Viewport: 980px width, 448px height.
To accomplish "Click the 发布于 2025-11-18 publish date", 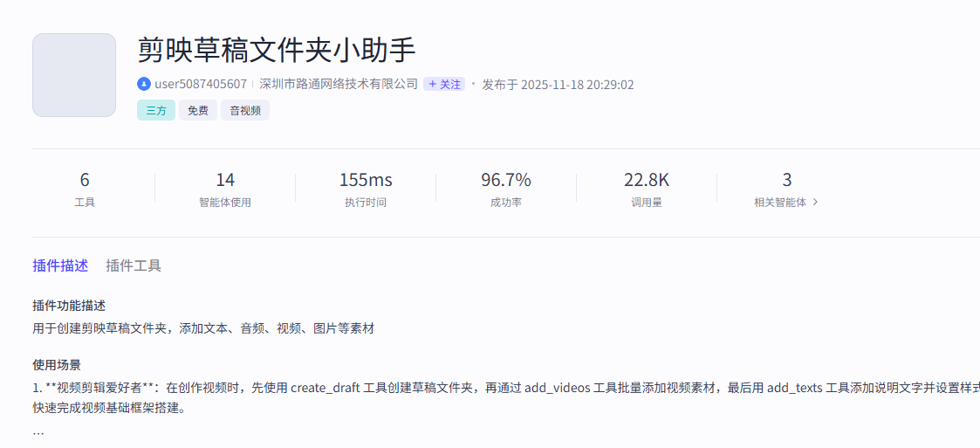I will pyautogui.click(x=558, y=84).
